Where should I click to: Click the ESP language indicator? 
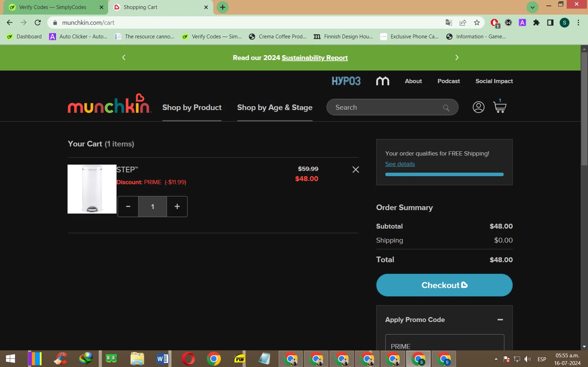(542, 359)
